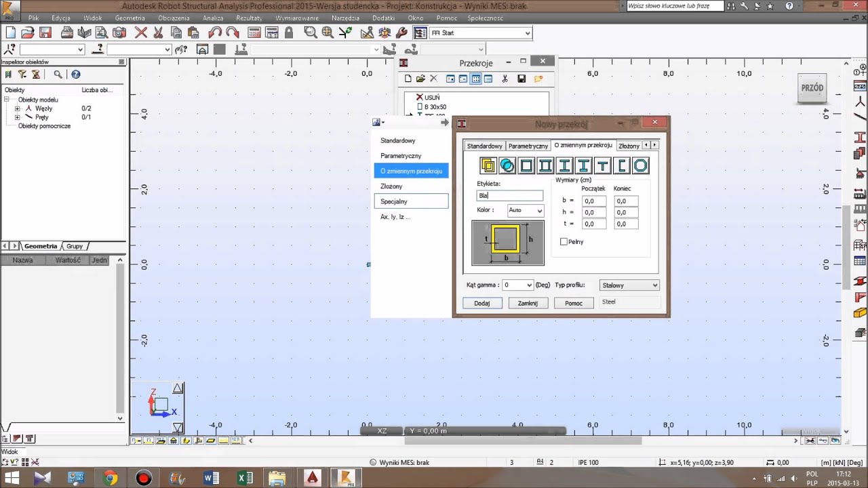
Task: Collapse the Obiekty modelu tree node
Action: click(7, 100)
